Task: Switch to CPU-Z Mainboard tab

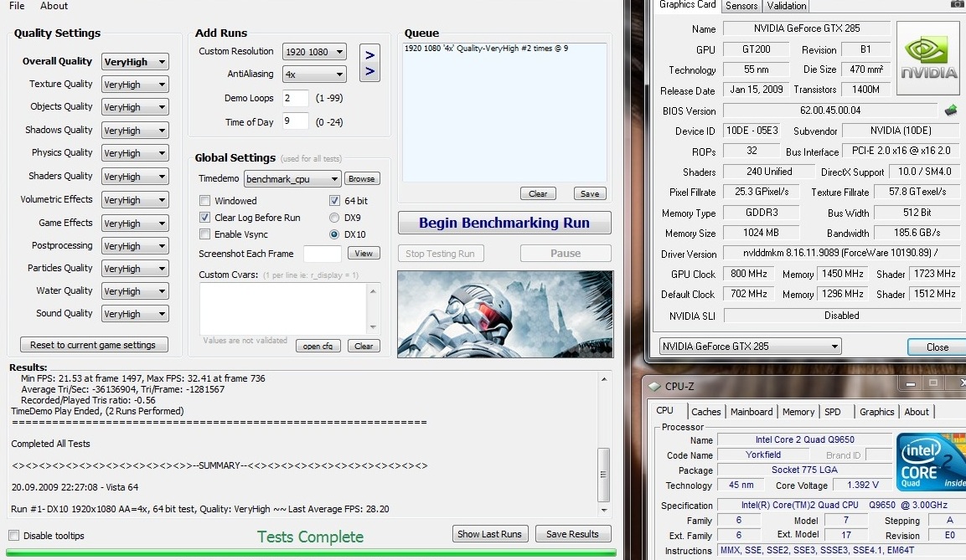Action: [751, 412]
